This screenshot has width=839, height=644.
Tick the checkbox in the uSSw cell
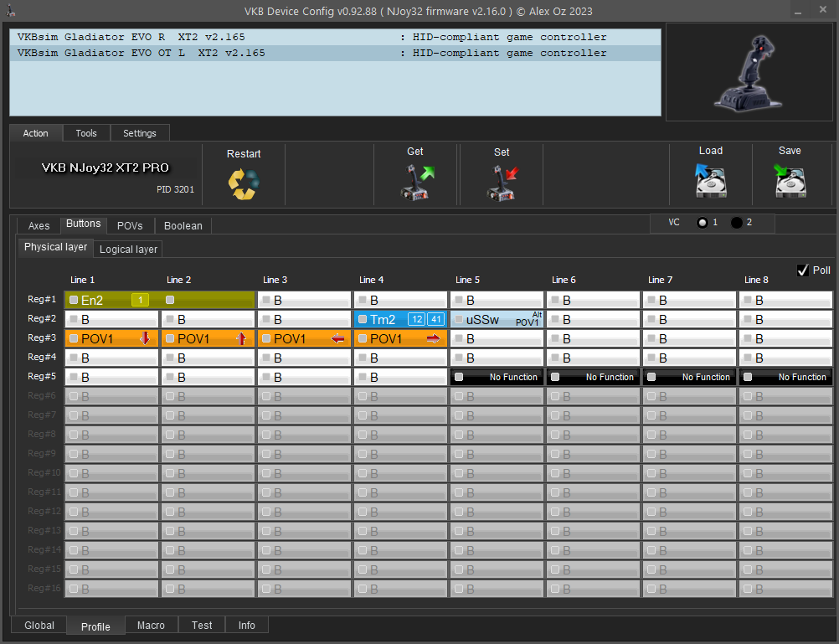click(459, 319)
